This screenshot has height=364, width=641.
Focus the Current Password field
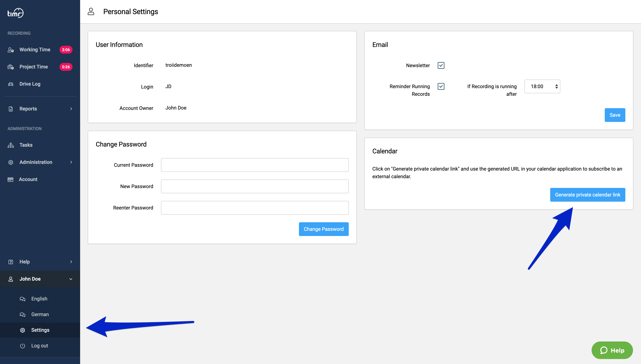[255, 165]
